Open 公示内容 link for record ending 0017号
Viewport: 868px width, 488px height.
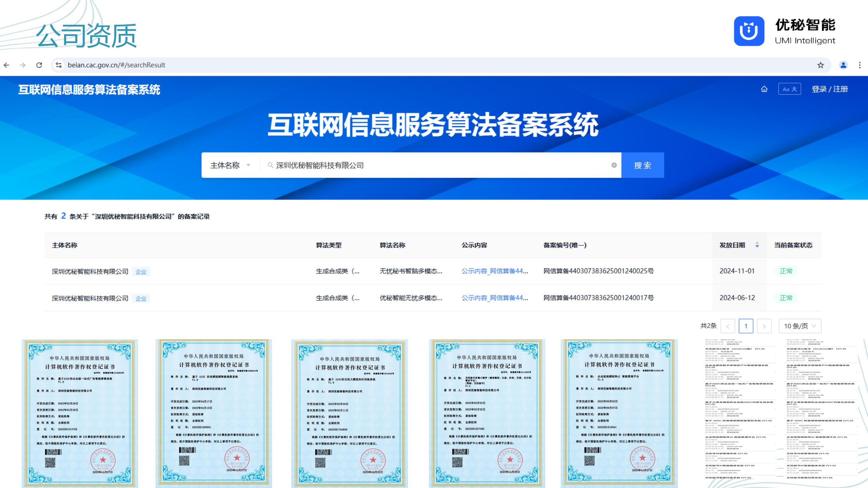tap(495, 298)
